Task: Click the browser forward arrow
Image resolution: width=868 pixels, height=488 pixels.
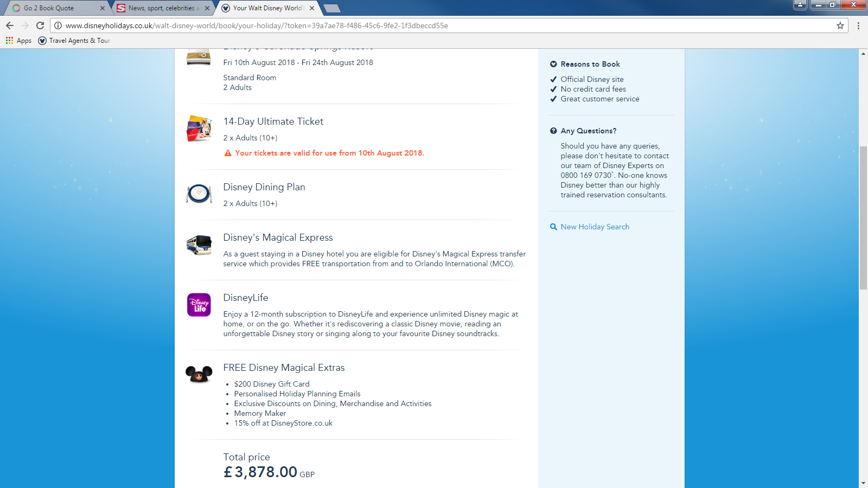Action: coord(25,25)
